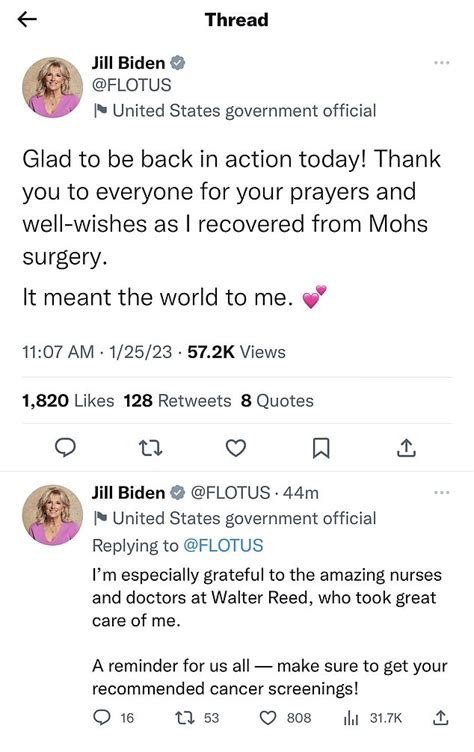Show the 8 Quotes list
Screen dimensions: 474x752
tap(277, 401)
